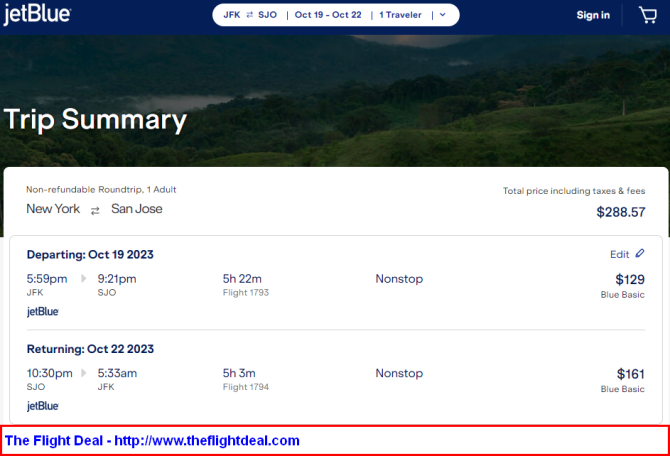This screenshot has height=456, width=670.
Task: Expand the trip search dropdown chevron
Action: tap(443, 15)
